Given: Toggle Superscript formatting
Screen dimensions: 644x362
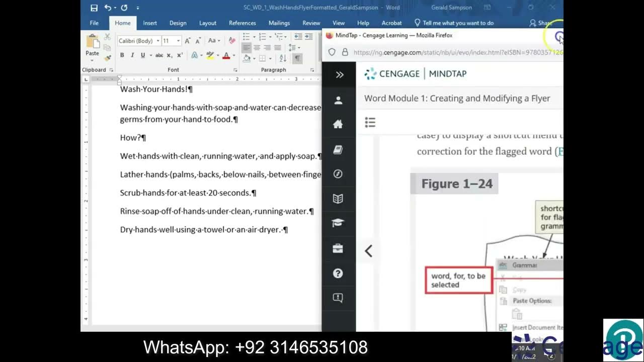Looking at the screenshot, I should click(x=180, y=55).
